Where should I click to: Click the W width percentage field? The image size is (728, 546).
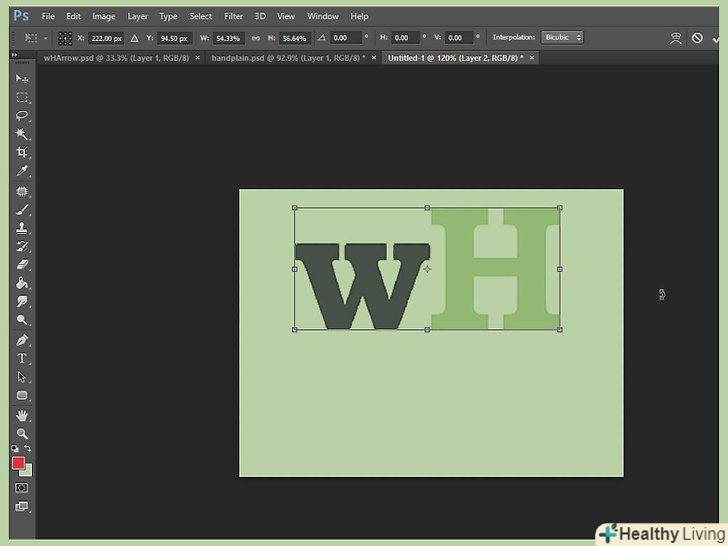229,38
